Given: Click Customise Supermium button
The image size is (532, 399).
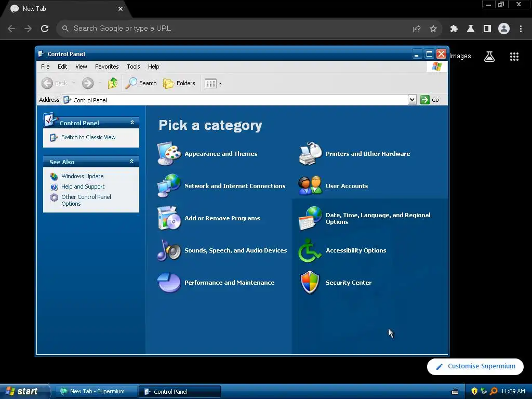Looking at the screenshot, I should (475, 366).
